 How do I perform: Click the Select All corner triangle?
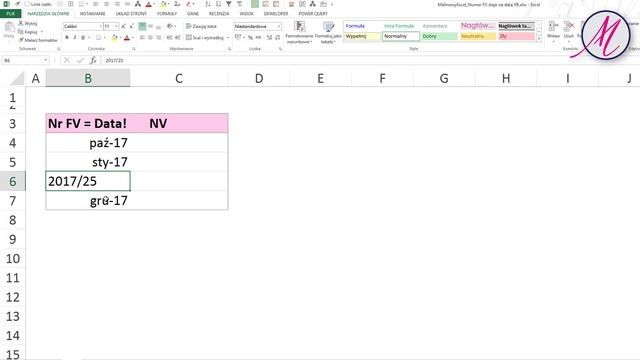pyautogui.click(x=17, y=78)
